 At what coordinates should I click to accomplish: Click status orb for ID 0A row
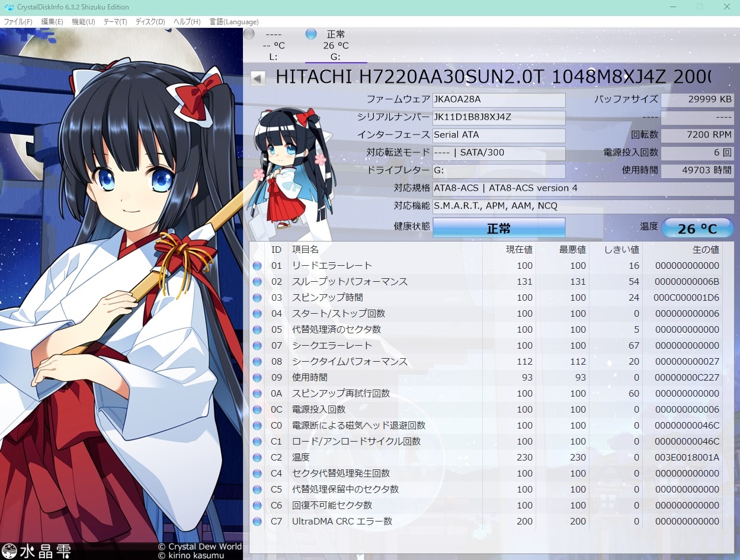coord(257,394)
